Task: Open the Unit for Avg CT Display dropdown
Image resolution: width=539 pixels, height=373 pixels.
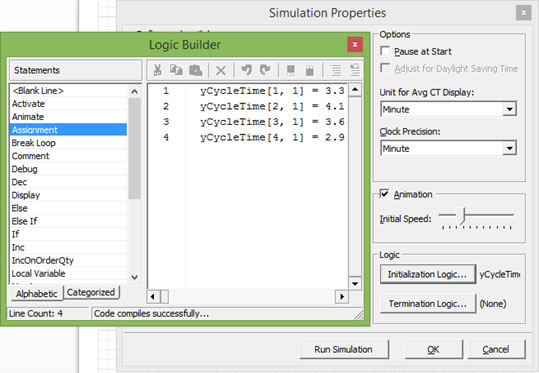Action: [x=509, y=109]
